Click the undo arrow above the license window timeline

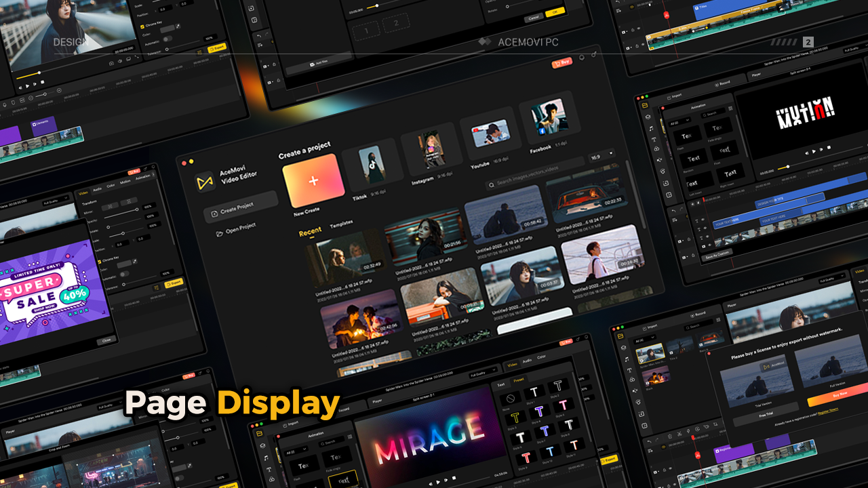click(x=649, y=441)
